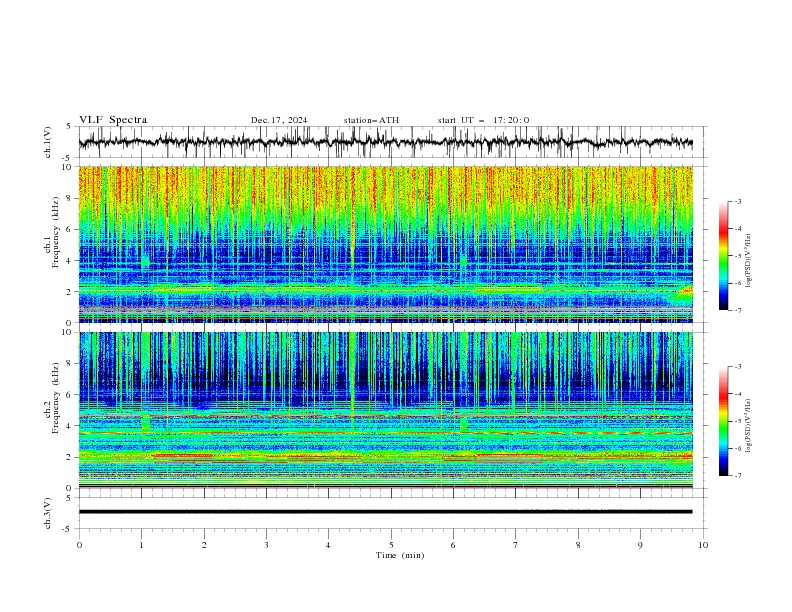792x612 pixels.
Task: Click the "Time (min)" axis label
Action: coord(400,555)
